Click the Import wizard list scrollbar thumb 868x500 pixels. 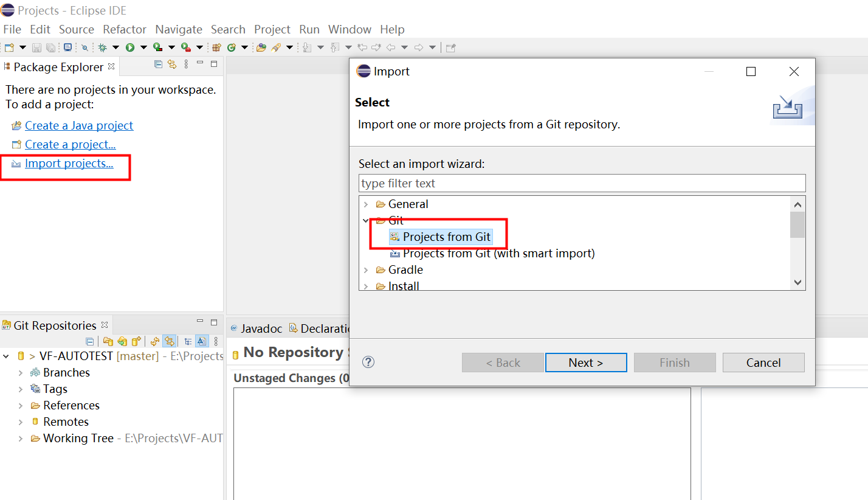pyautogui.click(x=797, y=224)
